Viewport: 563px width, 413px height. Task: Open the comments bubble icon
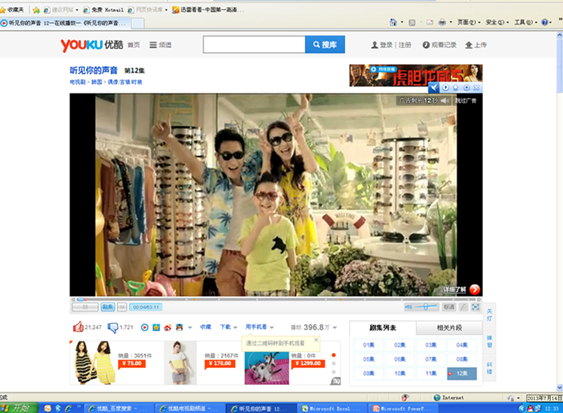click(x=113, y=328)
